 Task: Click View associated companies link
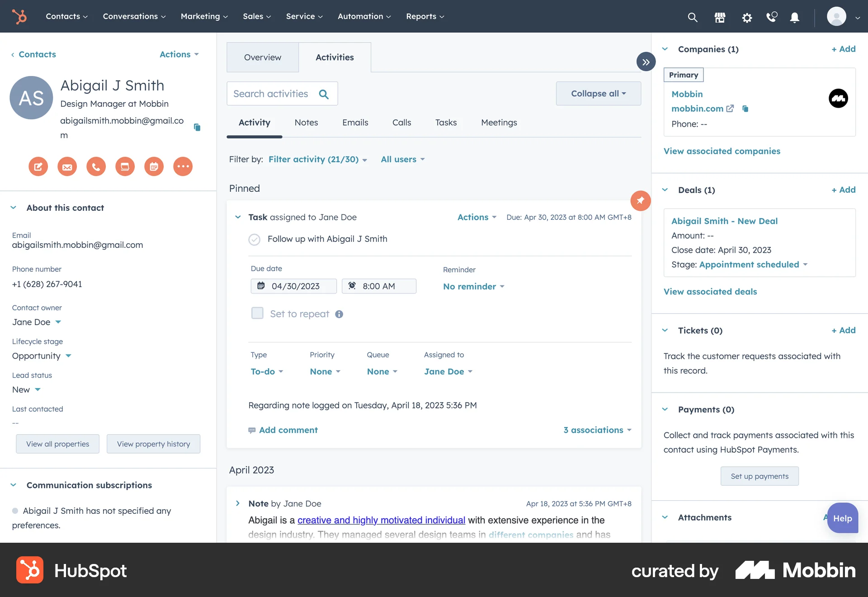(x=722, y=151)
